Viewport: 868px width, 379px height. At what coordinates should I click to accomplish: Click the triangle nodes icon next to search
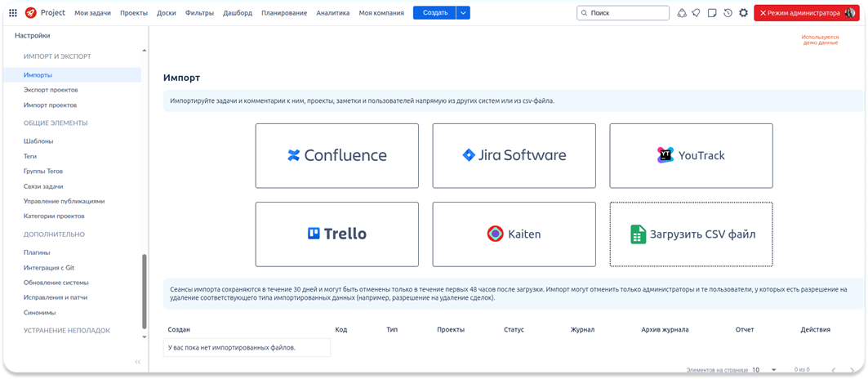point(682,13)
